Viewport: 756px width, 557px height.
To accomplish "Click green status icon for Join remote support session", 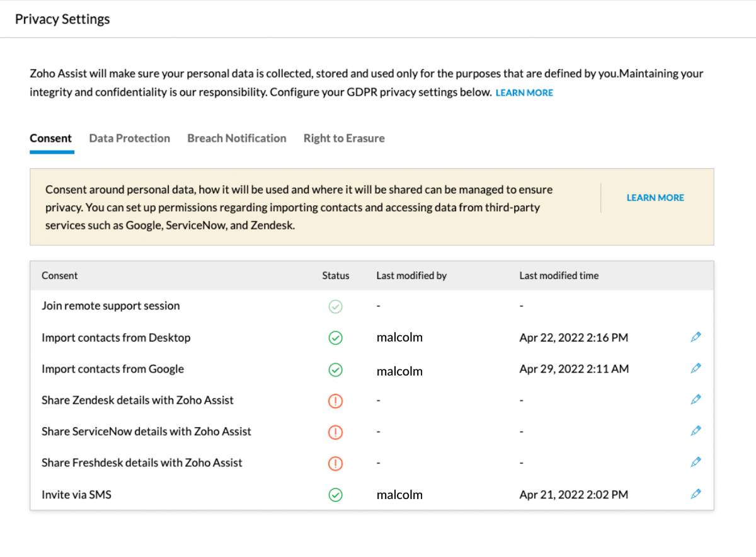I will tap(335, 306).
